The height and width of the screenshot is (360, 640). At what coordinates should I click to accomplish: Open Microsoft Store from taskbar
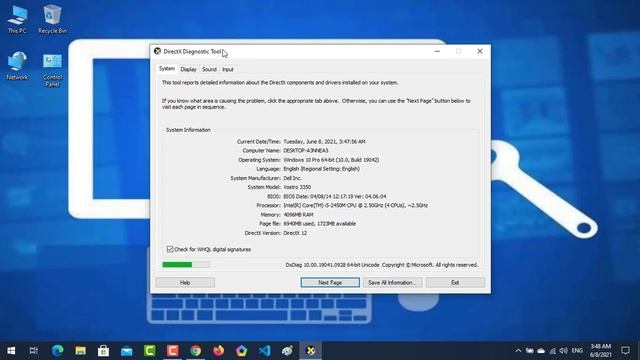[x=103, y=351]
